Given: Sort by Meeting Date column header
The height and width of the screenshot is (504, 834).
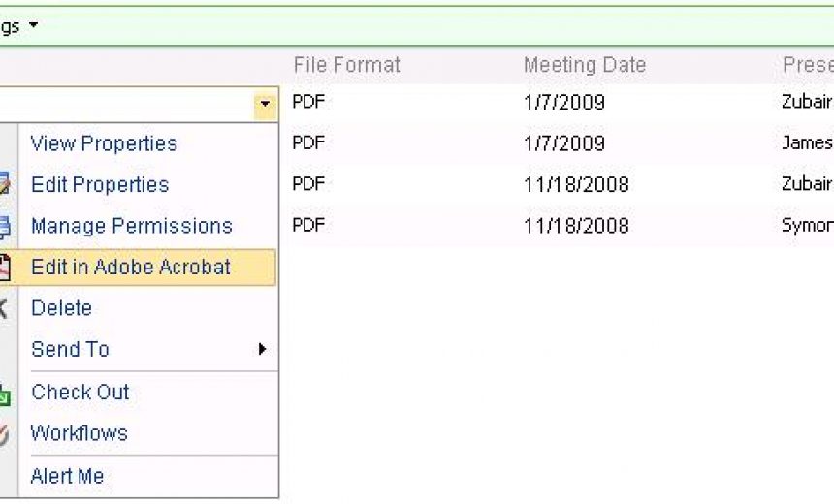Looking at the screenshot, I should click(584, 65).
